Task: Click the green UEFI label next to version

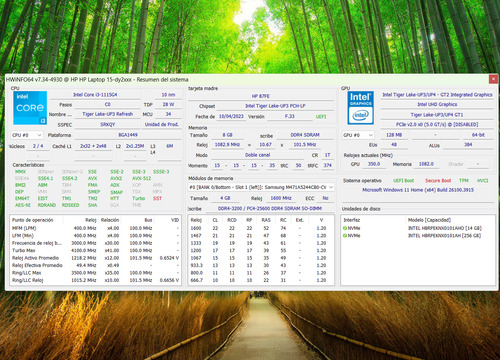Action: click(321, 117)
